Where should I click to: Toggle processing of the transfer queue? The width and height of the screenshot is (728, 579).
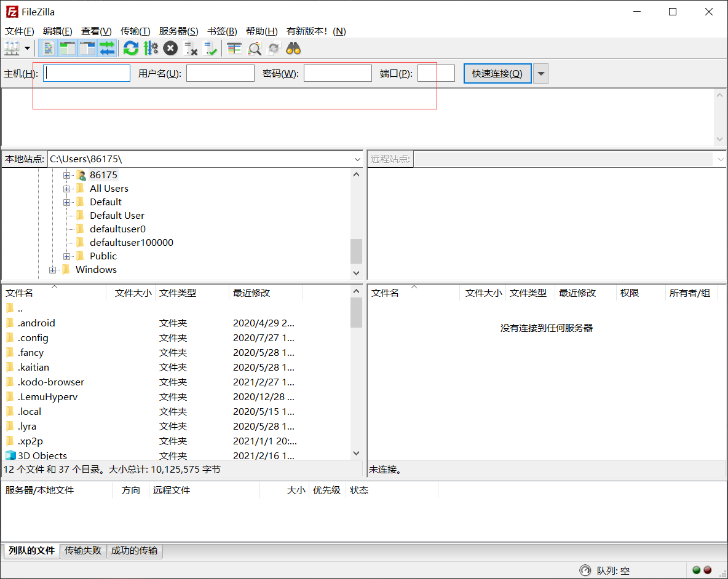151,48
